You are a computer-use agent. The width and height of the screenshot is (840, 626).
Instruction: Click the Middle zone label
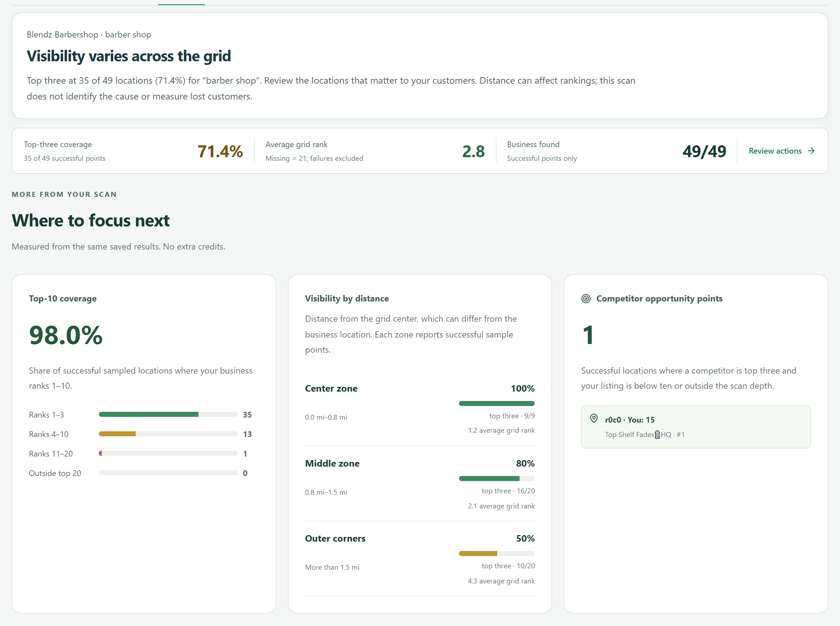[x=332, y=463]
